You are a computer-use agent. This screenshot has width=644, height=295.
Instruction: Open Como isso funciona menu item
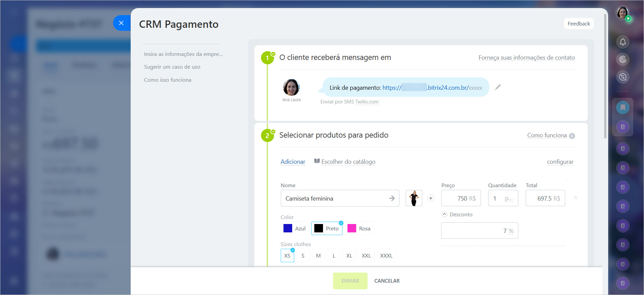point(168,80)
